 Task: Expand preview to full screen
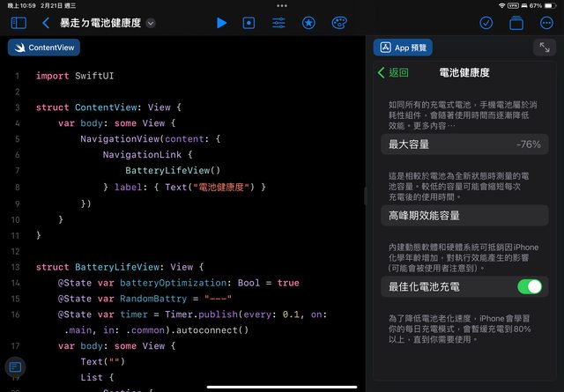coord(543,48)
